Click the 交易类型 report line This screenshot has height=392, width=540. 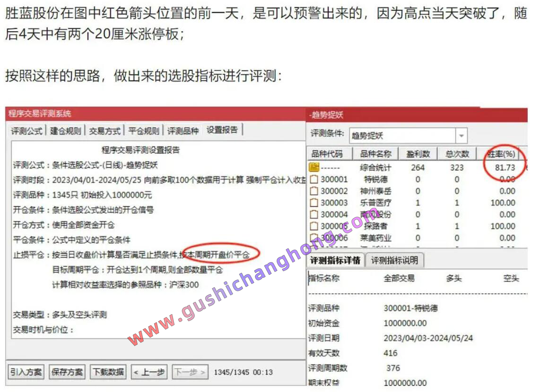point(60,315)
